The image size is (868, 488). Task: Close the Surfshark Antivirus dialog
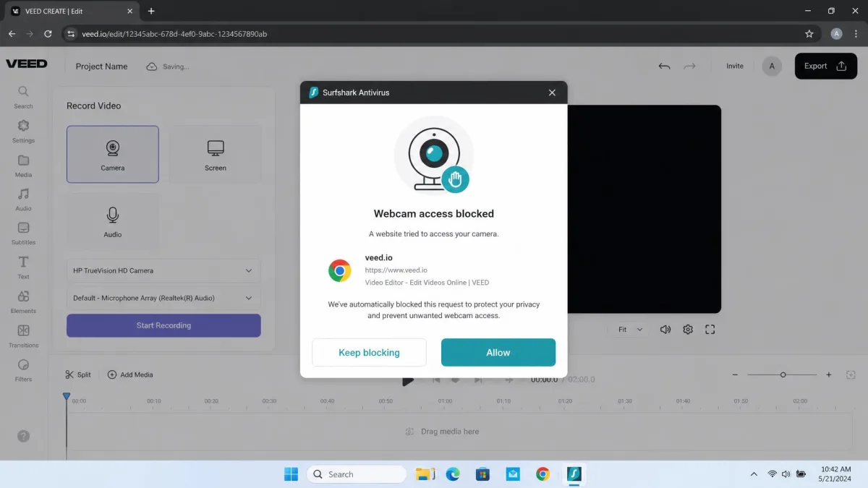pos(552,93)
